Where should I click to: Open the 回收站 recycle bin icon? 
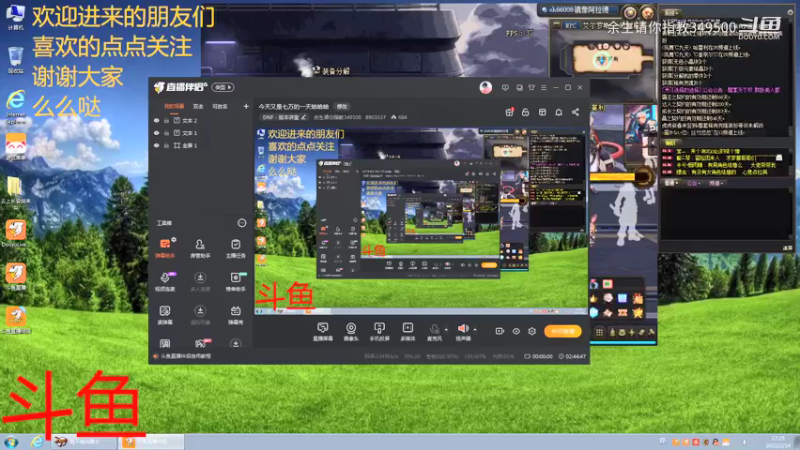pyautogui.click(x=15, y=60)
